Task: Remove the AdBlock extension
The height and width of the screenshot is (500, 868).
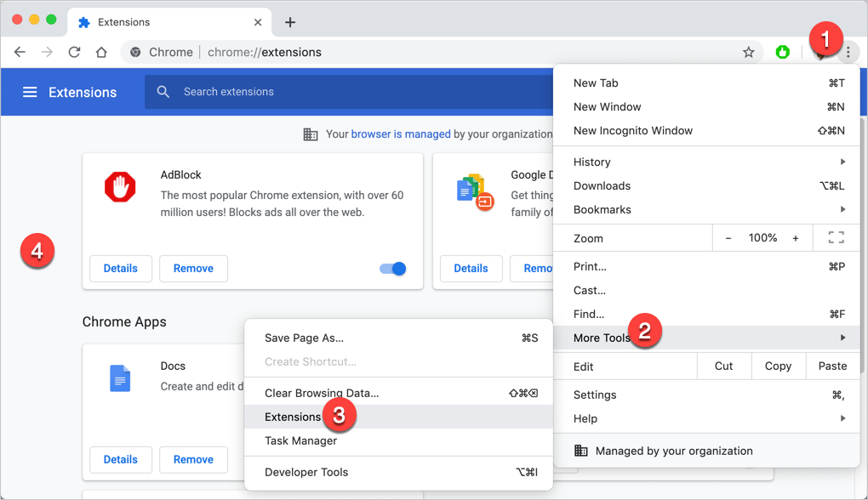Action: 193,268
